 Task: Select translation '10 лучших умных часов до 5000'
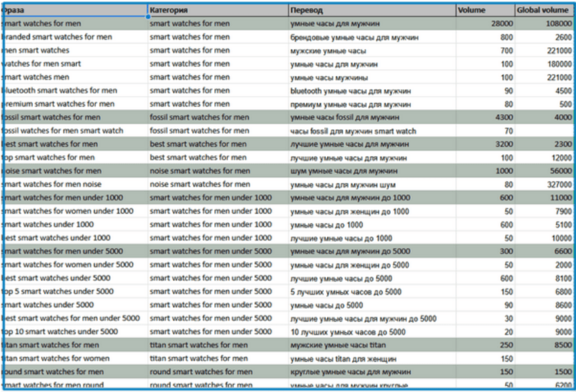pyautogui.click(x=372, y=332)
